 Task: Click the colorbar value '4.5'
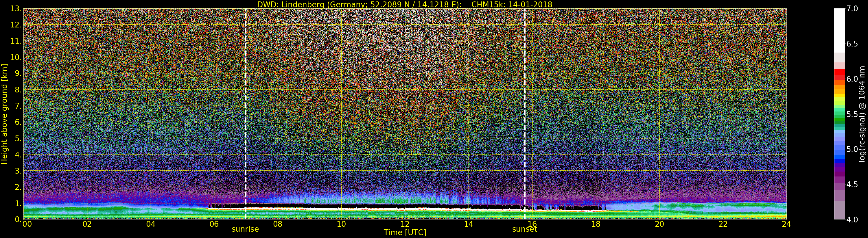click(x=852, y=184)
